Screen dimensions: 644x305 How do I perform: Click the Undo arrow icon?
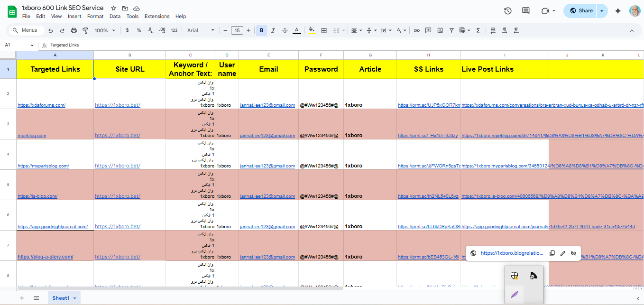51,30
